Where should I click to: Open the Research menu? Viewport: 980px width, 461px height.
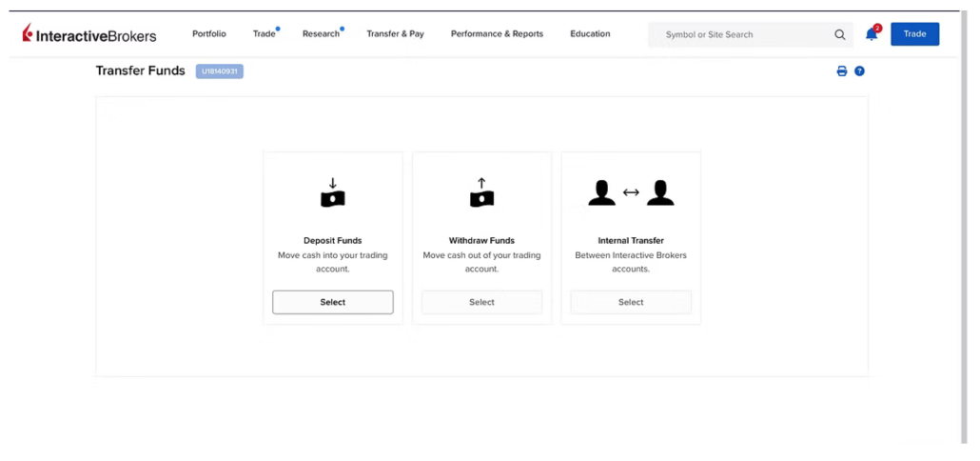tap(322, 33)
